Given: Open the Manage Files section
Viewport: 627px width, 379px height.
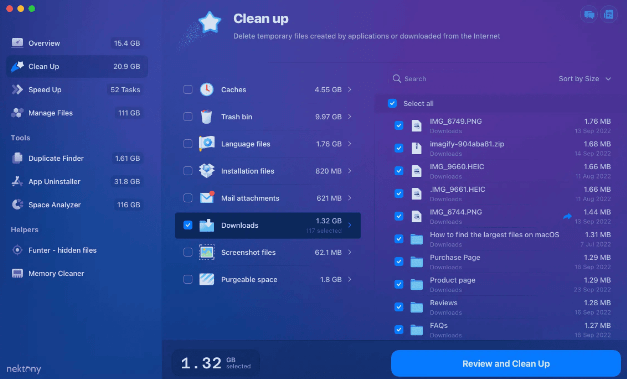Looking at the screenshot, I should point(77,113).
